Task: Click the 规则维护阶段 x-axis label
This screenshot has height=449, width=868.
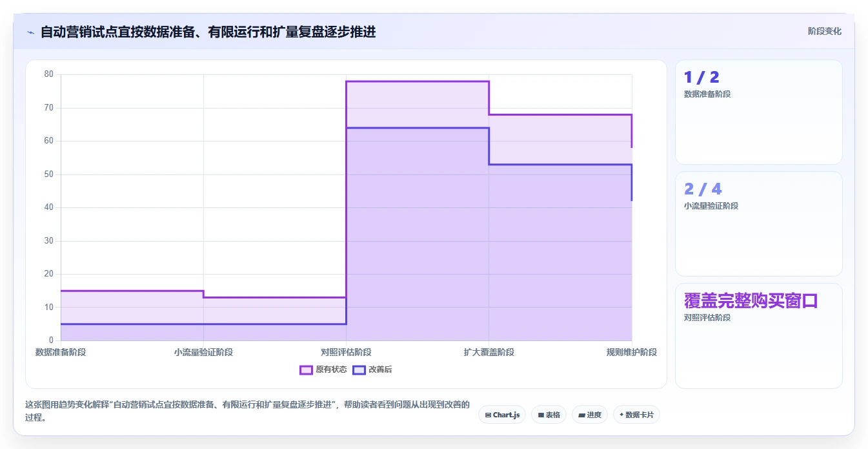Action: [x=631, y=352]
